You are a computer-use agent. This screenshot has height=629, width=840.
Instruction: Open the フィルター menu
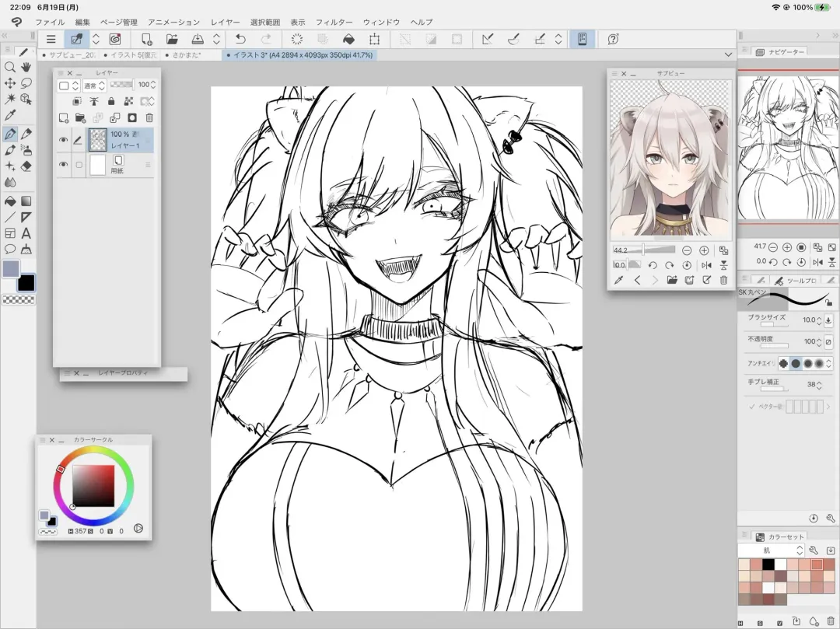(334, 23)
